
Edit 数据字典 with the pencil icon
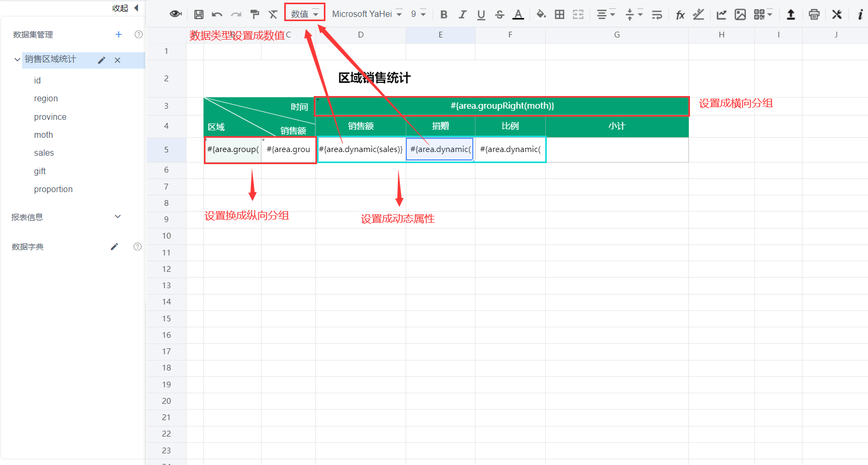[x=114, y=246]
